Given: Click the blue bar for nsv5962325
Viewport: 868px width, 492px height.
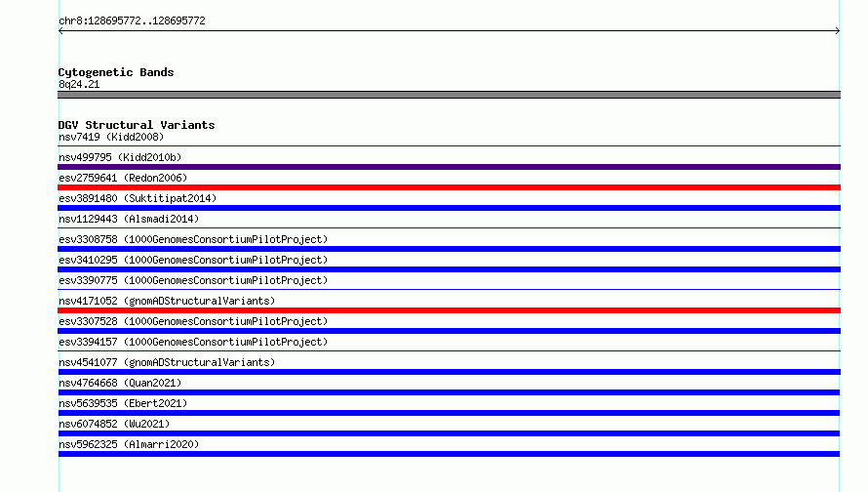Looking at the screenshot, I should 449,454.
